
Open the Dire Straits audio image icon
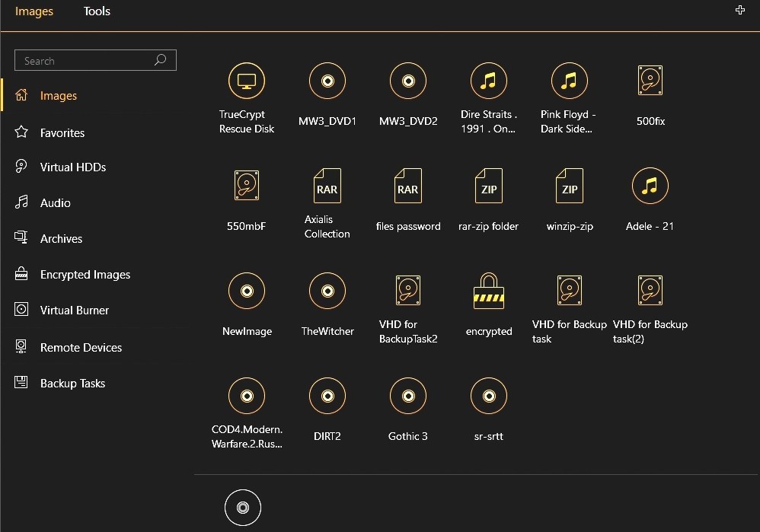[489, 81]
